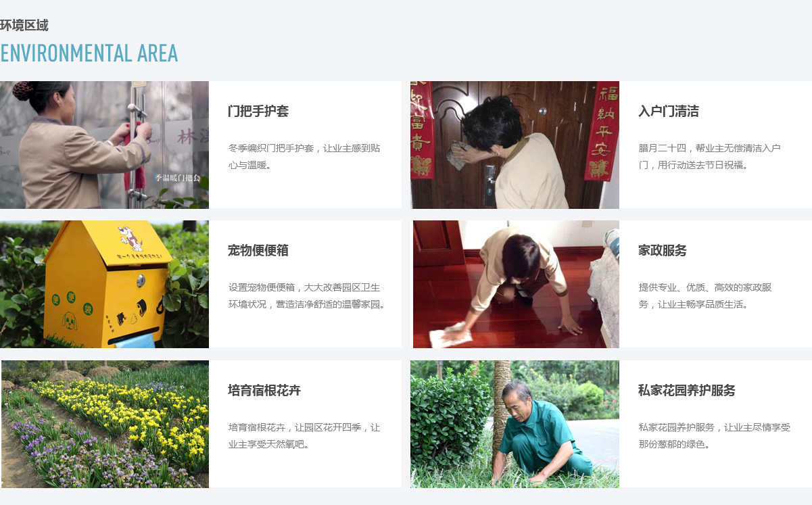812x505 pixels.
Task: Select the description starting with 腊月二十四
Action: [x=710, y=156]
